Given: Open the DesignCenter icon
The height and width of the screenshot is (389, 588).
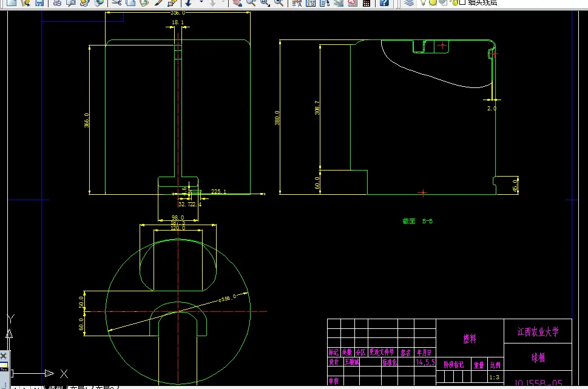Looking at the screenshot, I should pos(311,2).
